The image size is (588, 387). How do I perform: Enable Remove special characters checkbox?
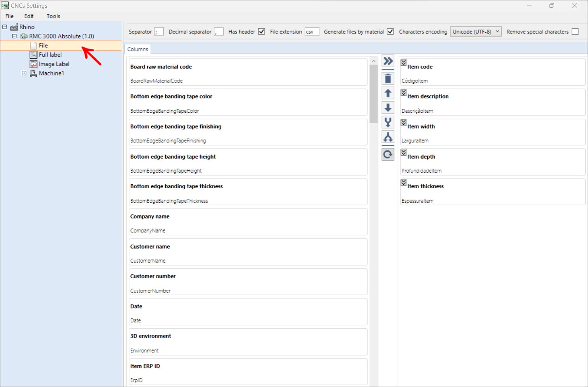coord(575,32)
